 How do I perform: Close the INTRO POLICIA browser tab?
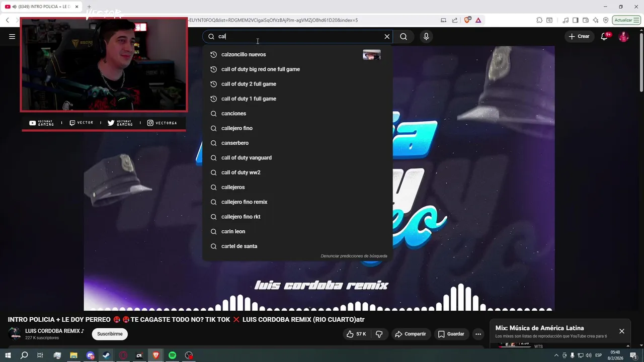click(77, 7)
